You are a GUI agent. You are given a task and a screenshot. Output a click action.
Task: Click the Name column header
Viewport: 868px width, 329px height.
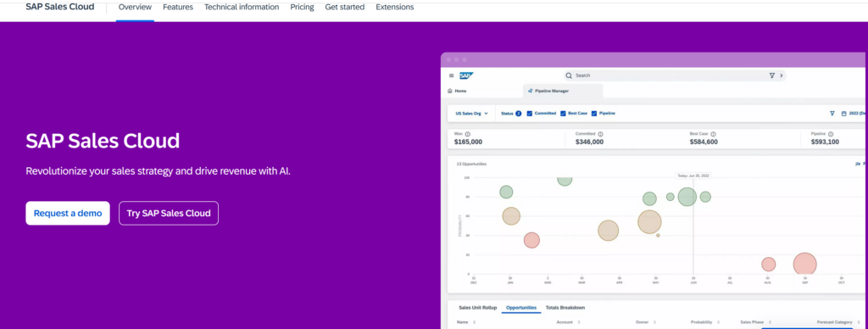pos(462,322)
